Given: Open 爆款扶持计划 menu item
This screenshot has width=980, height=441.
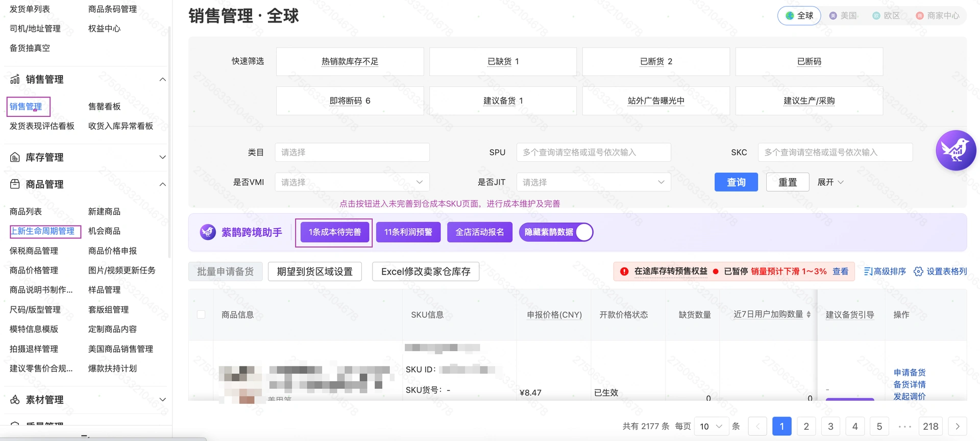Looking at the screenshot, I should click(113, 369).
